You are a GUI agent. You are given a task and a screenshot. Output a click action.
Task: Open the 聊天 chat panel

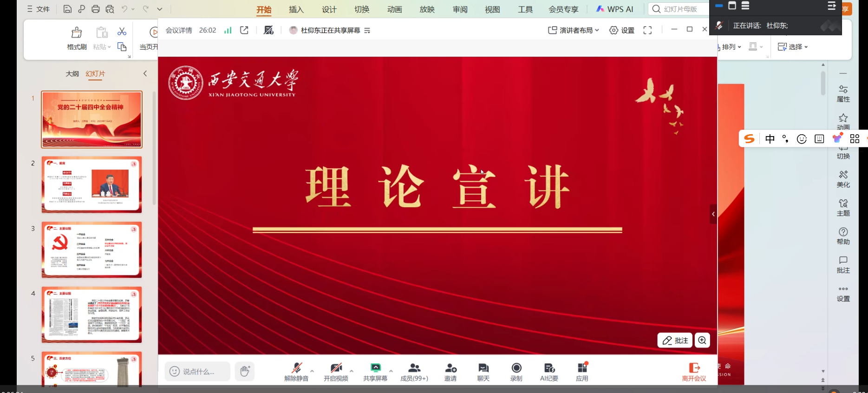click(483, 372)
